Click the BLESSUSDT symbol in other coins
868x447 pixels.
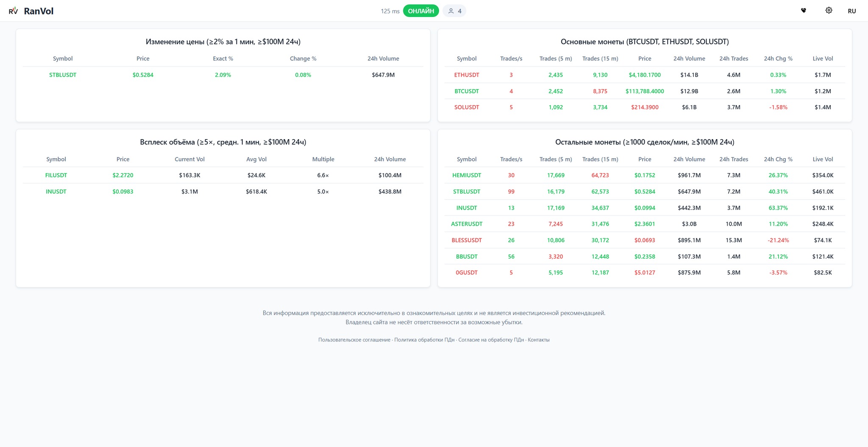click(466, 240)
